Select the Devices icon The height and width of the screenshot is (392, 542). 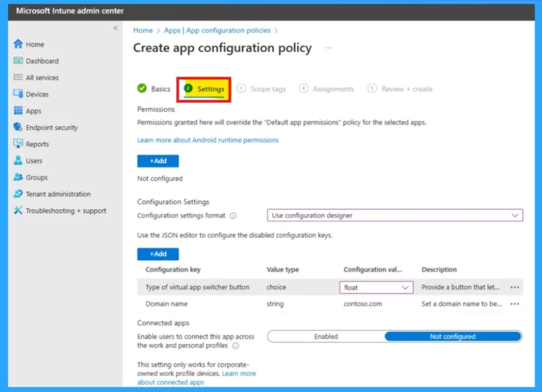click(x=18, y=94)
